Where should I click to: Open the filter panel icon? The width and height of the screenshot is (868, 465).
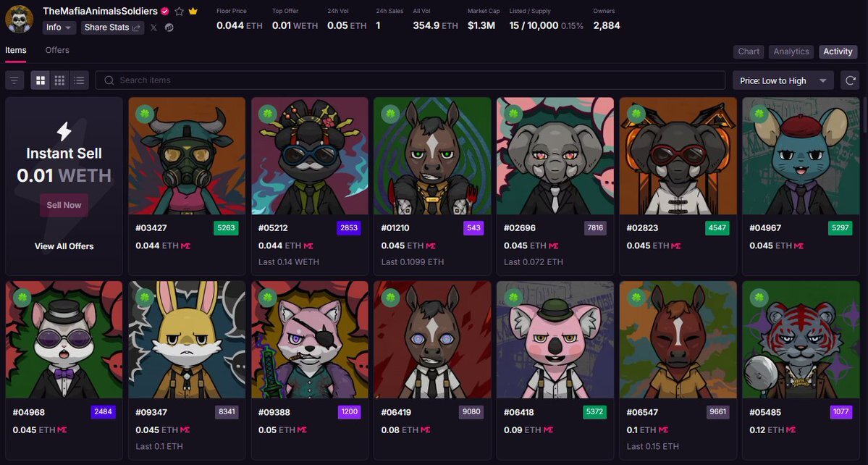[14, 80]
